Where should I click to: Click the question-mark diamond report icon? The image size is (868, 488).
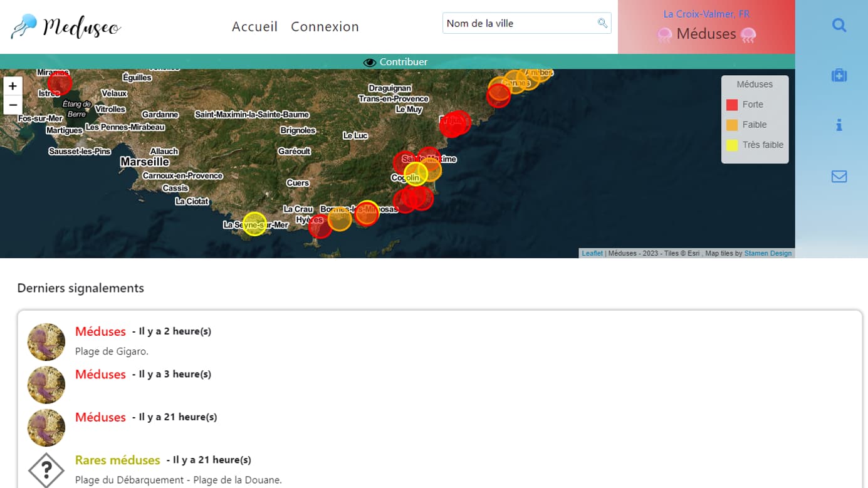click(x=46, y=470)
